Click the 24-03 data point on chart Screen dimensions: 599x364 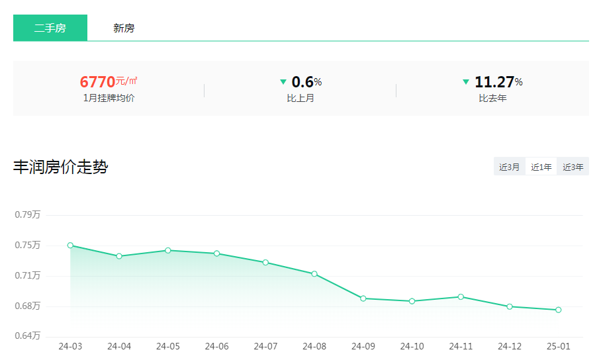[70, 246]
